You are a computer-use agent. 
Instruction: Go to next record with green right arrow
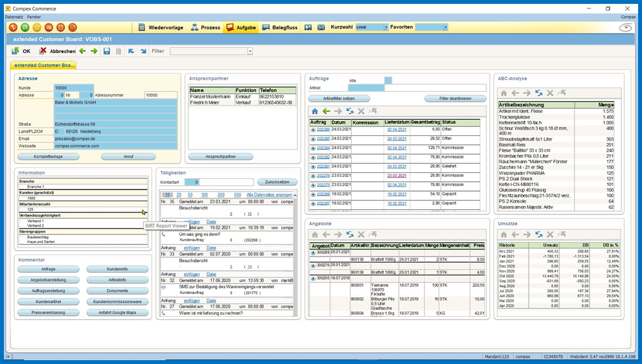coord(94,51)
